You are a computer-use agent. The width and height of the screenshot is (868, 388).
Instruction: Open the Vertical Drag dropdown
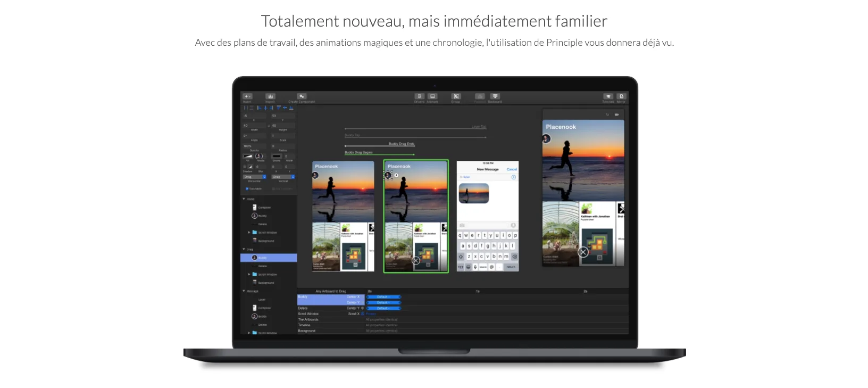point(283,177)
